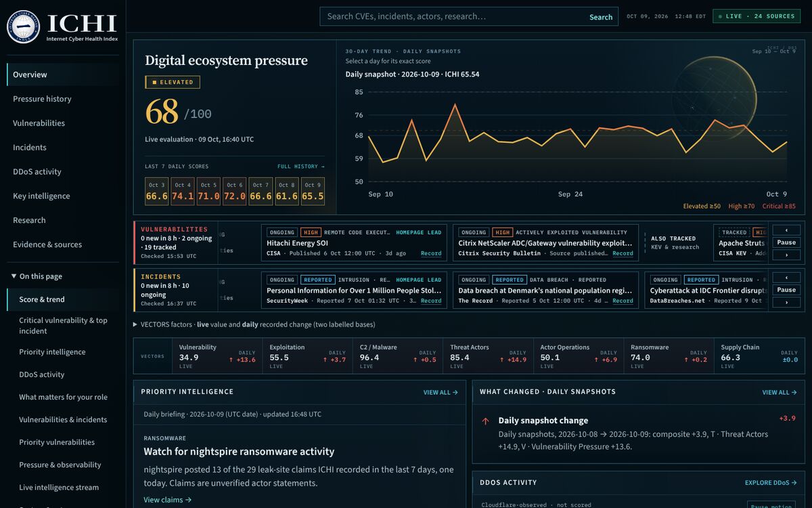Click the final Oct 9 point on trend line

787,142
